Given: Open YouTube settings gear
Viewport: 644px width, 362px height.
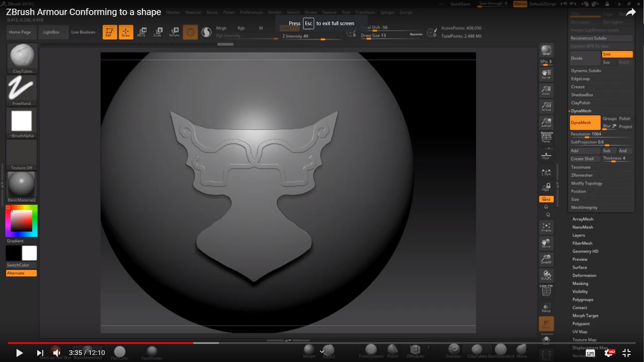Looking at the screenshot, I should pyautogui.click(x=608, y=353).
